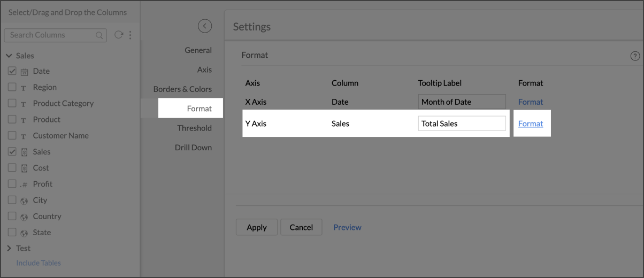
Task: Open the help question mark icon
Action: point(635,56)
